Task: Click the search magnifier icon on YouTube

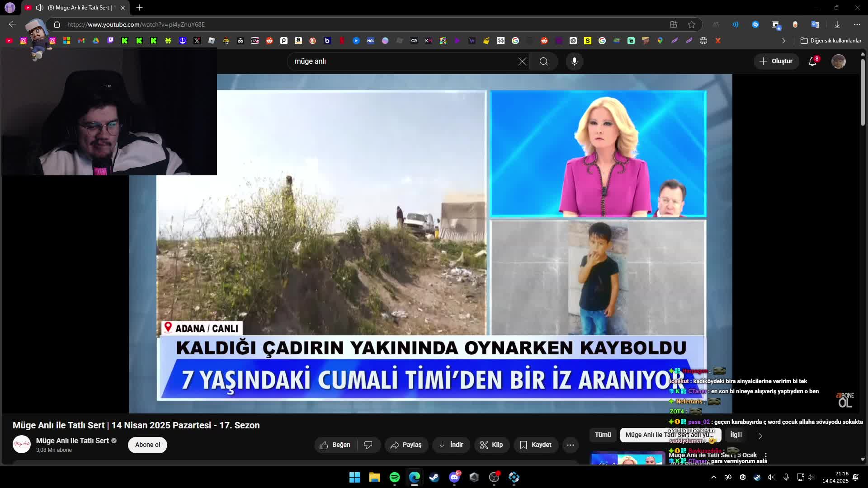Action: point(544,61)
